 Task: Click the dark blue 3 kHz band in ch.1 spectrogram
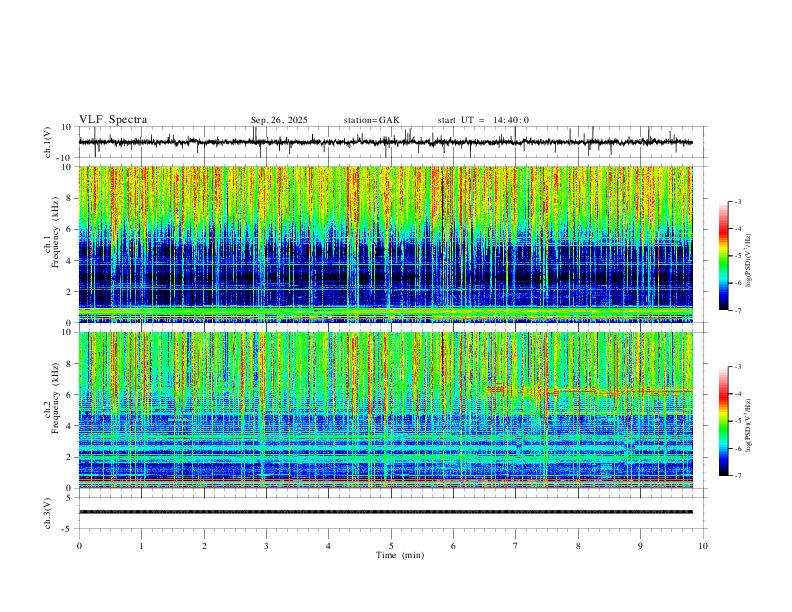(385, 276)
